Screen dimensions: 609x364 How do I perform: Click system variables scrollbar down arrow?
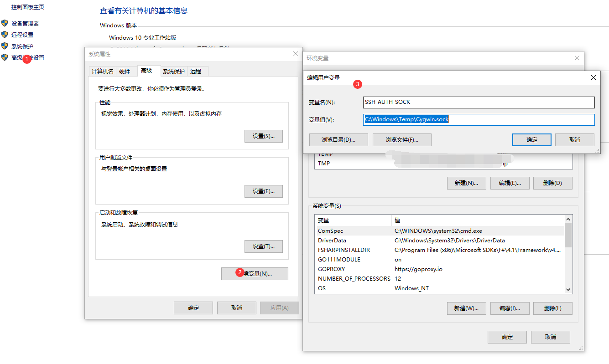click(568, 289)
